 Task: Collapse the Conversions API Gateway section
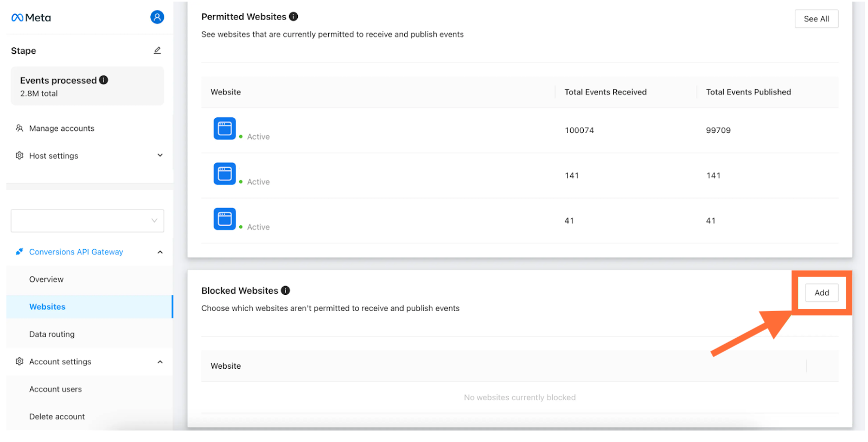(160, 252)
